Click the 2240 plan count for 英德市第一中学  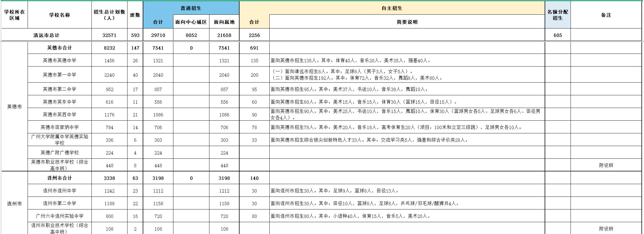click(x=109, y=75)
